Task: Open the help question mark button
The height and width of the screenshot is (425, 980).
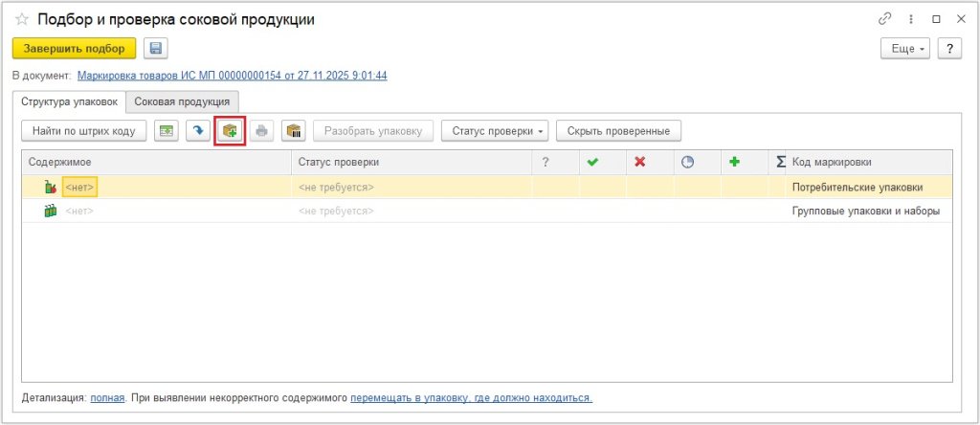Action: 949,49
